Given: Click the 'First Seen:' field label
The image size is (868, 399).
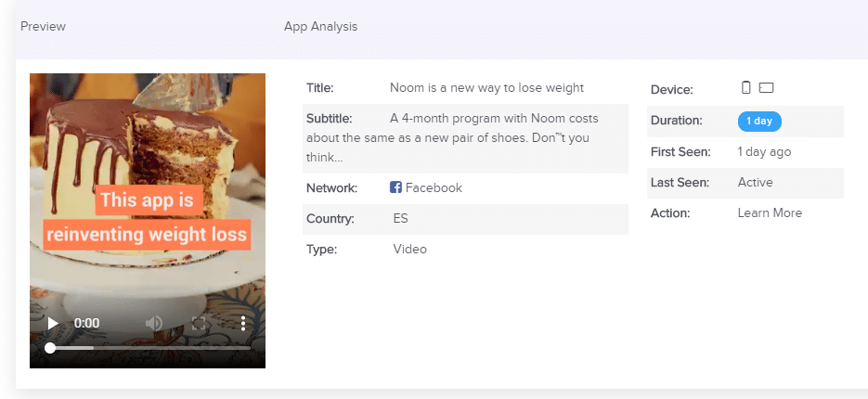Looking at the screenshot, I should [x=680, y=151].
